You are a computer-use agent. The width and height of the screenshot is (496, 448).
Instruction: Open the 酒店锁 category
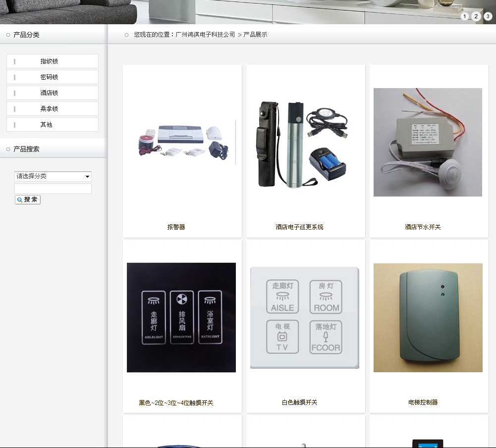pyautogui.click(x=53, y=93)
